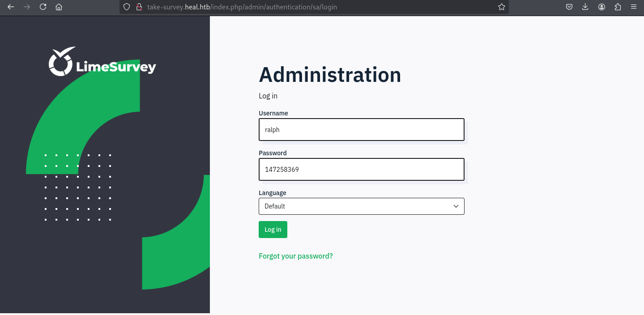
Task: Open the extensions puzzle icon
Action: [x=618, y=7]
